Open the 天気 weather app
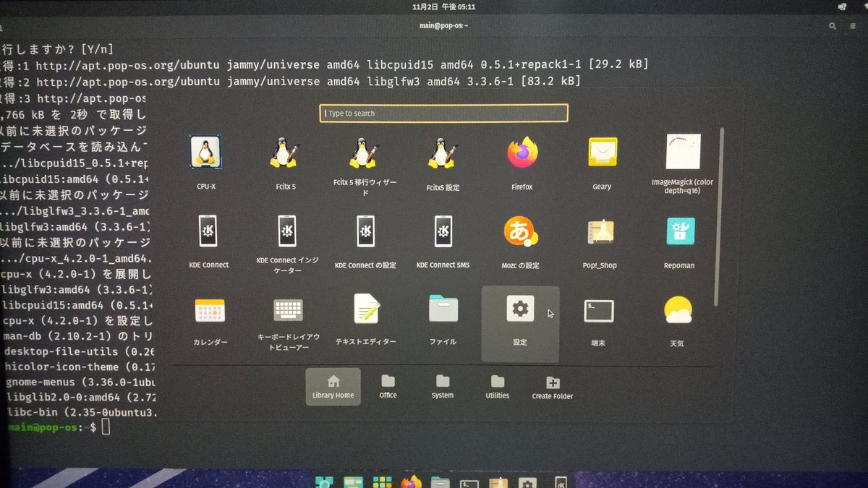The height and width of the screenshot is (488, 868). click(677, 309)
